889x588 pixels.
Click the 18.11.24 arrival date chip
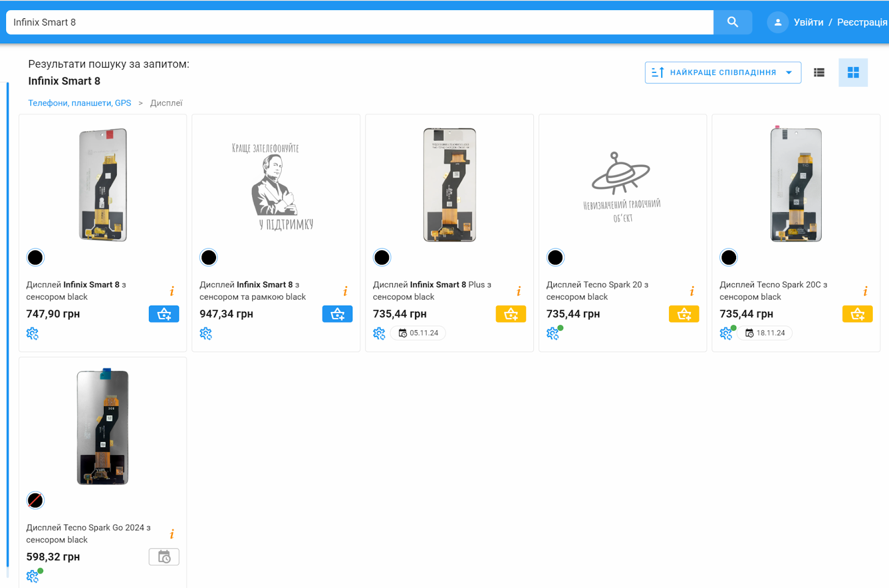(765, 333)
